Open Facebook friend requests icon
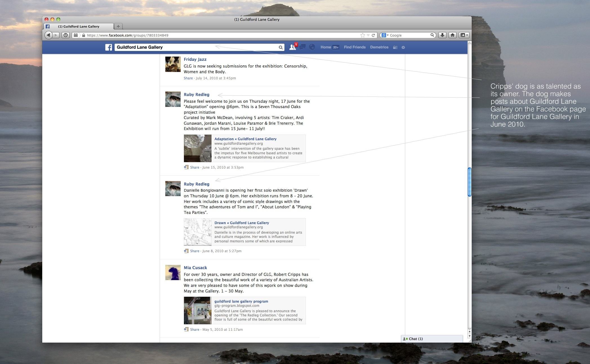The height and width of the screenshot is (364, 590). pos(293,47)
